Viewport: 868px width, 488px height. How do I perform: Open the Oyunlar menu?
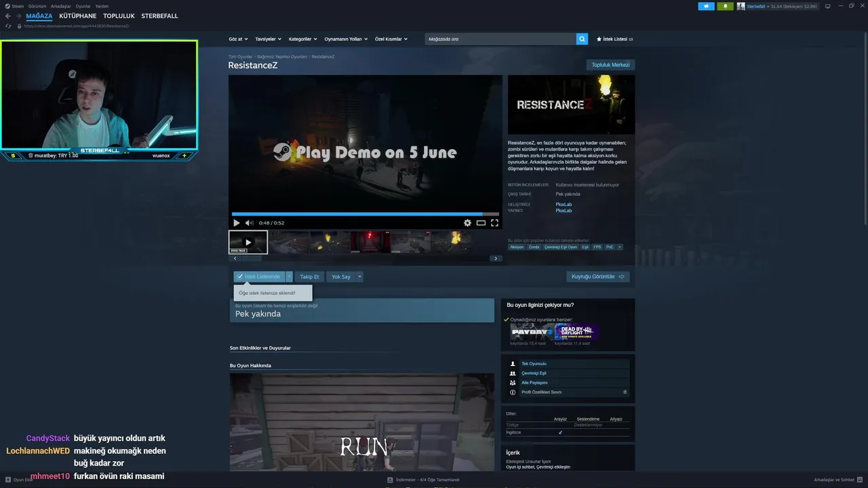(83, 6)
